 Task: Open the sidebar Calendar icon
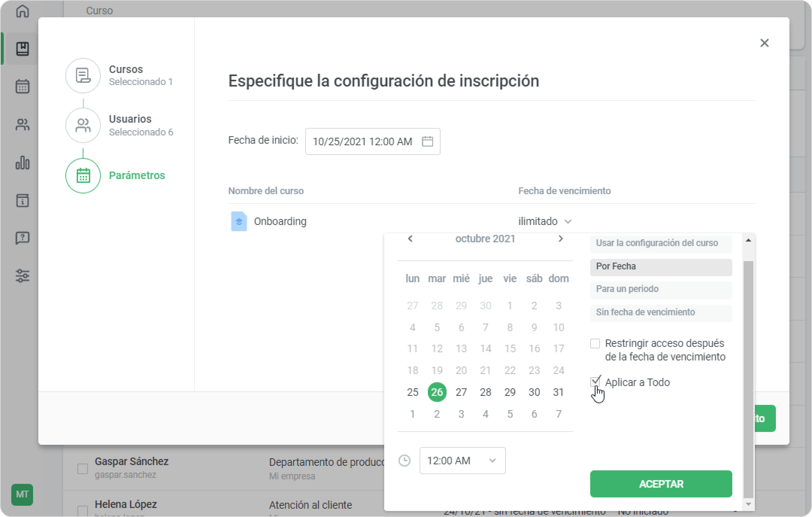coord(23,87)
